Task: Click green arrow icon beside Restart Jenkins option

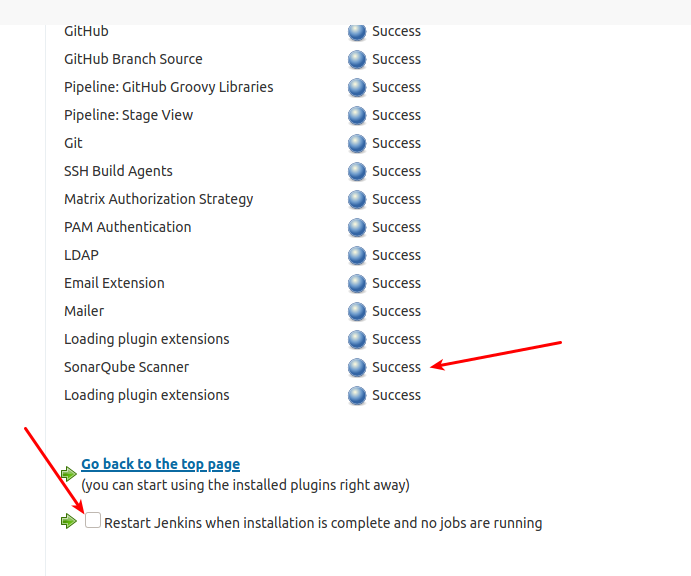Action: click(68, 521)
